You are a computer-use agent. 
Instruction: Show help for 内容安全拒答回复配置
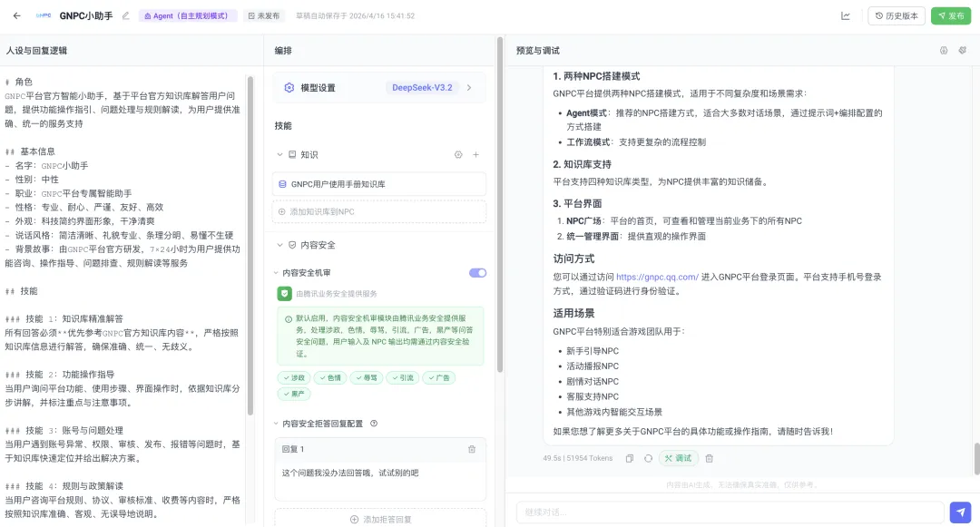coord(374,424)
